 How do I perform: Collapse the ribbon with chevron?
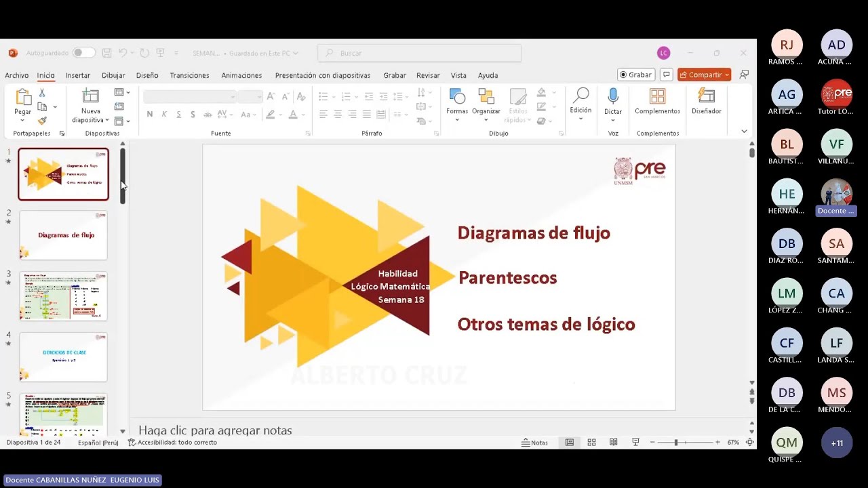point(744,131)
